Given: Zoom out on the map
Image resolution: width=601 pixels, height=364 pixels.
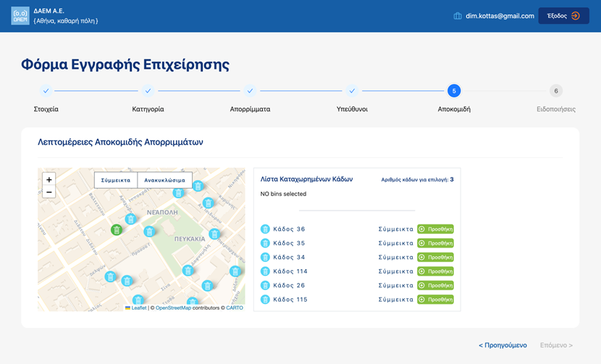Looking at the screenshot, I should (49, 192).
